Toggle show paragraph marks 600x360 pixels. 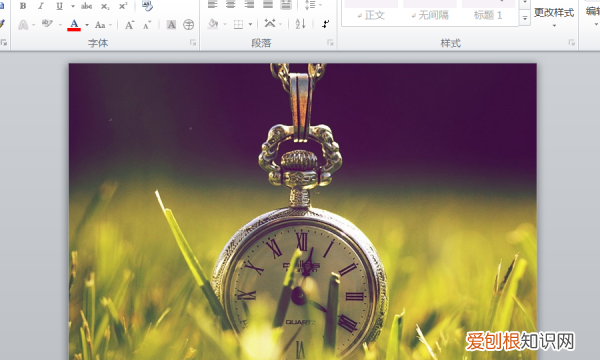325,24
